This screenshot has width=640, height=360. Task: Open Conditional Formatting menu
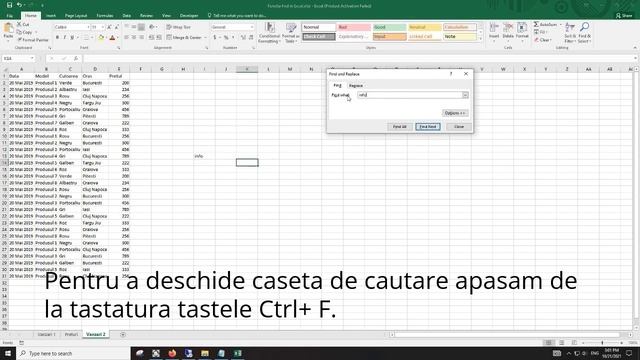(x=269, y=33)
